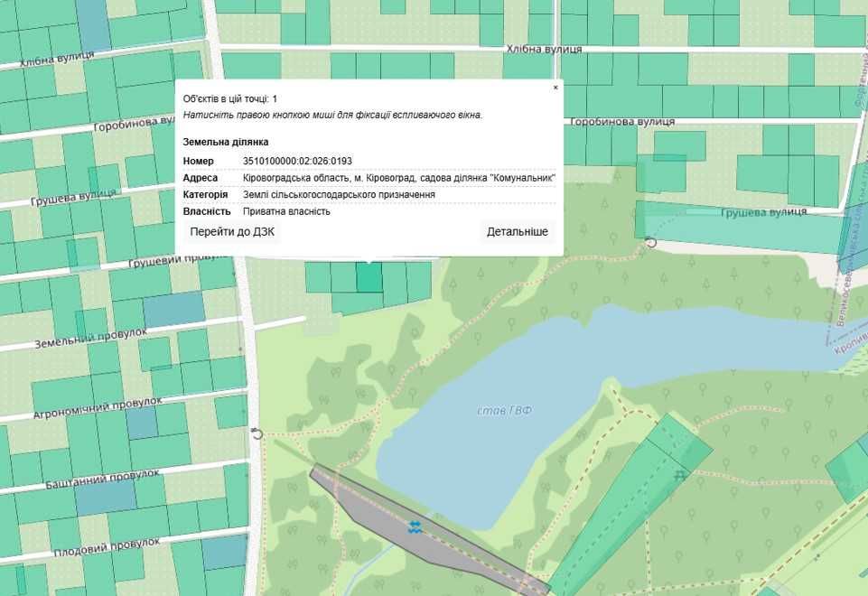868x596 pixels.
Task: Click the 'Об'єктів в цій точці: 1' text
Action: [230, 99]
